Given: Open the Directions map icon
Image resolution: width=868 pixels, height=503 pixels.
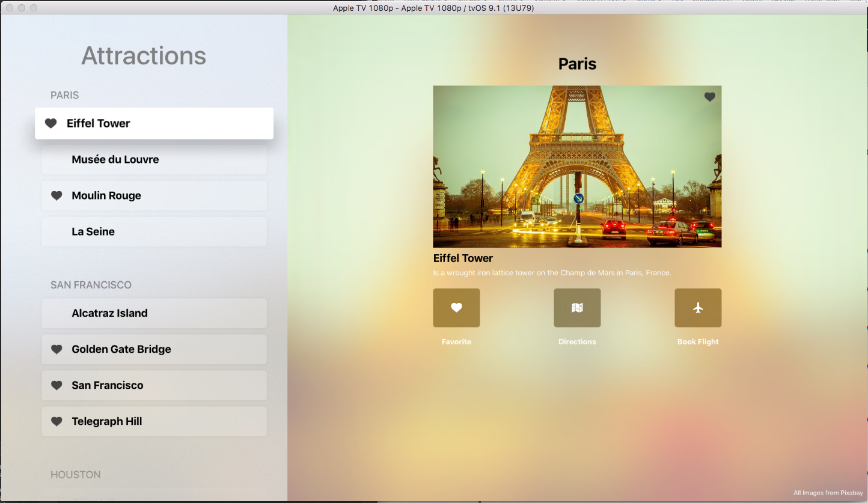Looking at the screenshot, I should click(x=577, y=308).
